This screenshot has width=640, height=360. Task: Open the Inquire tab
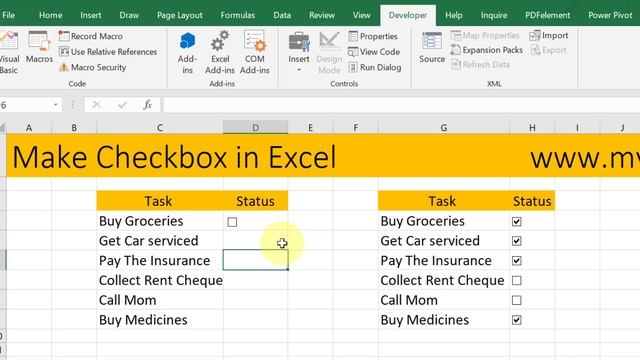[494, 15]
